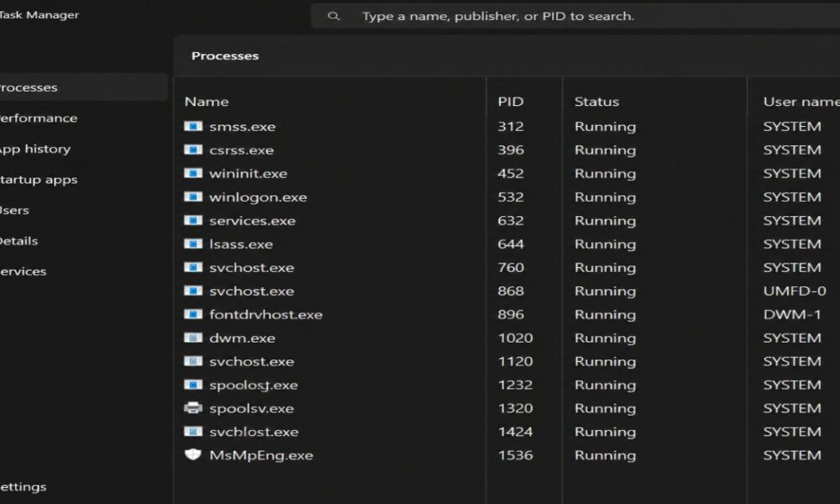The height and width of the screenshot is (504, 840).
Task: Sort by the PID column header
Action: (511, 102)
